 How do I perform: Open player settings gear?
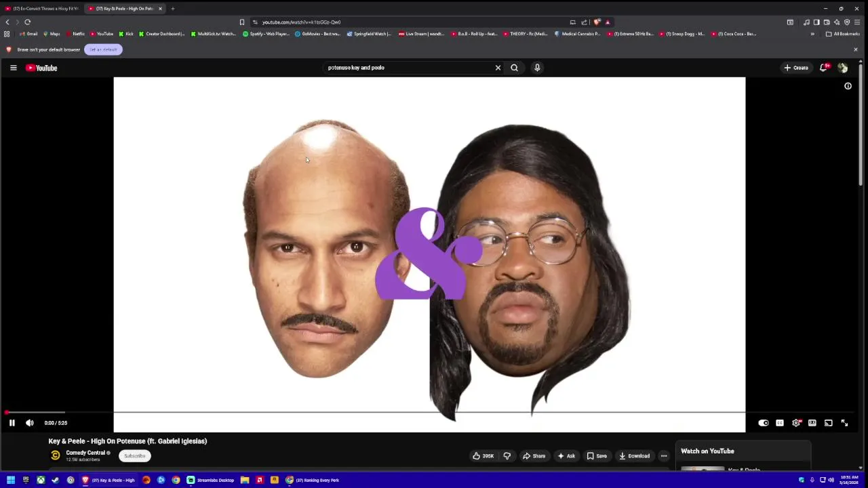[x=796, y=423]
